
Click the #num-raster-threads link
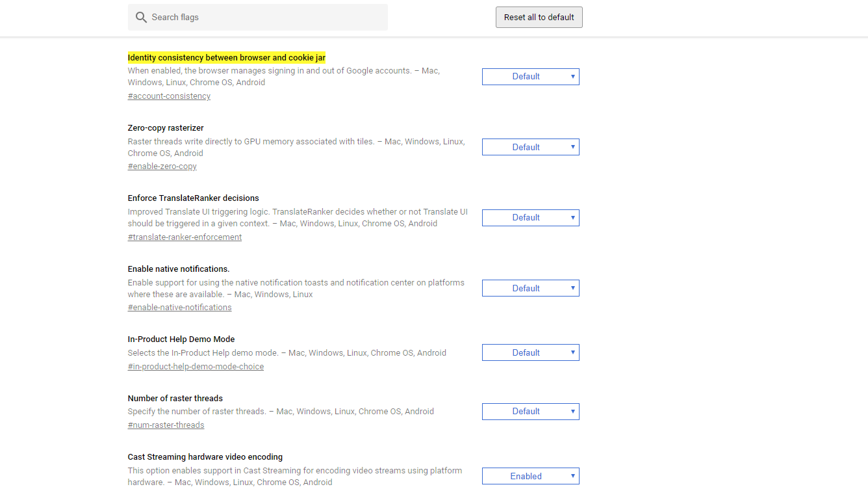coord(166,425)
